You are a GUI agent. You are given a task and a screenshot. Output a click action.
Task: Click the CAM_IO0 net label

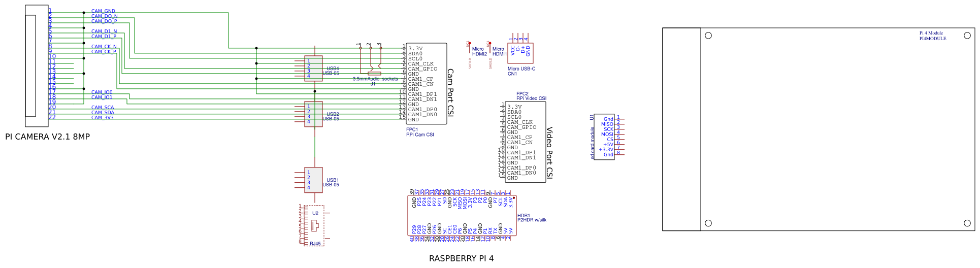coord(102,92)
